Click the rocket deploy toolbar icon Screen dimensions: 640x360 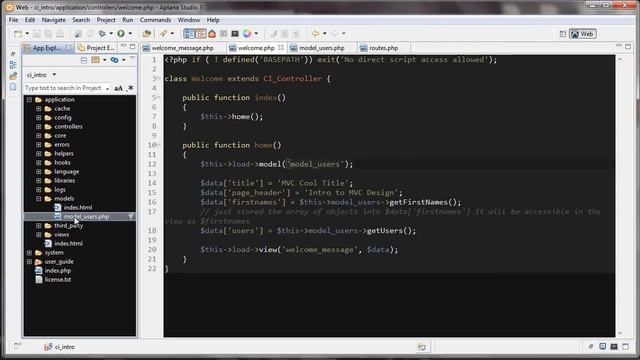163,34
